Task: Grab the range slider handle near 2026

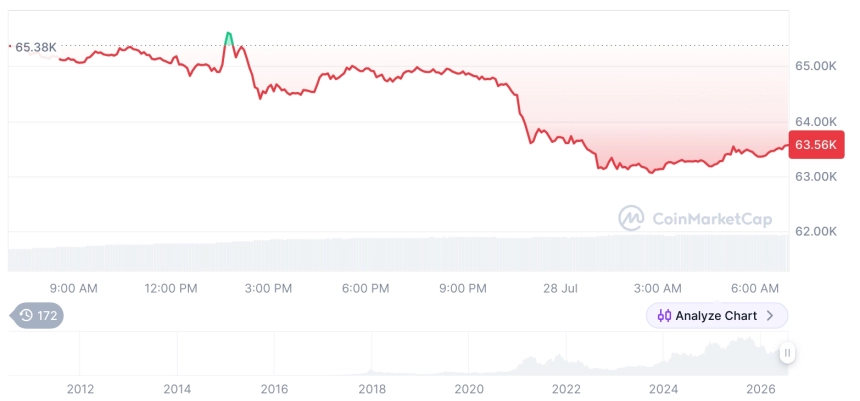Action: coord(787,353)
